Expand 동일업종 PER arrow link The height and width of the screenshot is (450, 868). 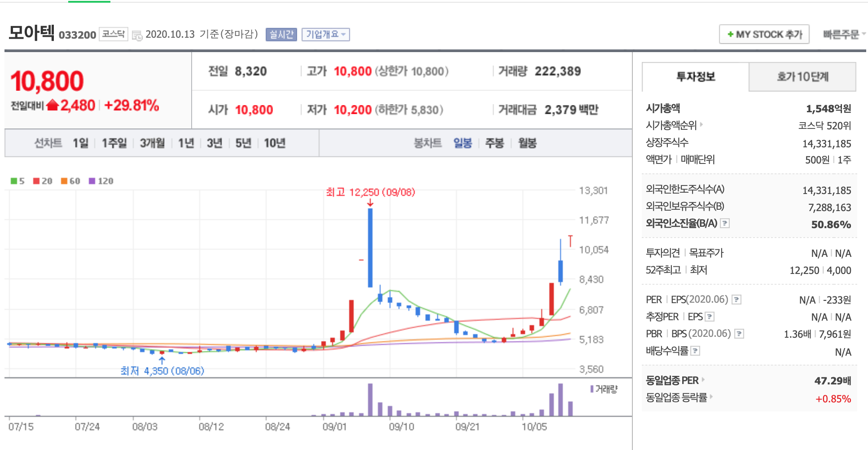tap(703, 379)
